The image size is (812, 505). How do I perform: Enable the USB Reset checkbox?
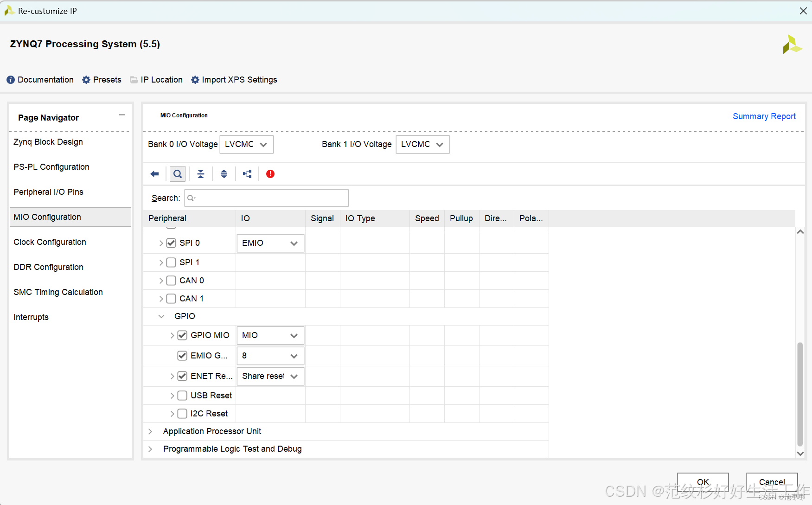coord(182,396)
